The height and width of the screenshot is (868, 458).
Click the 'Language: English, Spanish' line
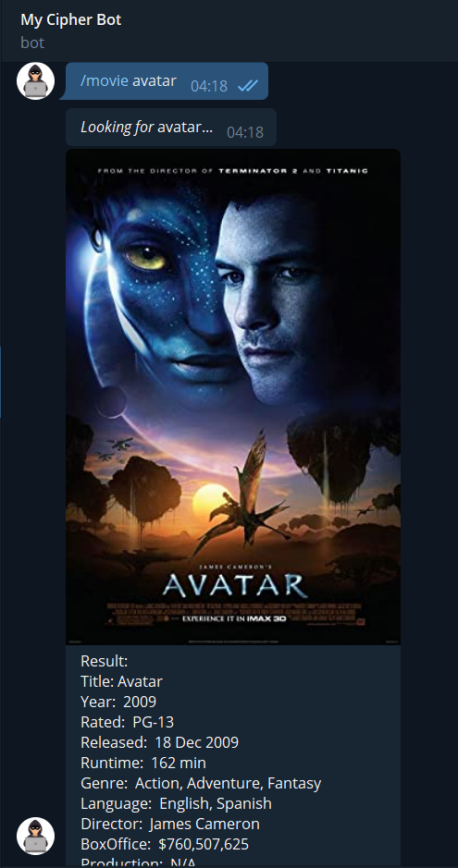[176, 803]
